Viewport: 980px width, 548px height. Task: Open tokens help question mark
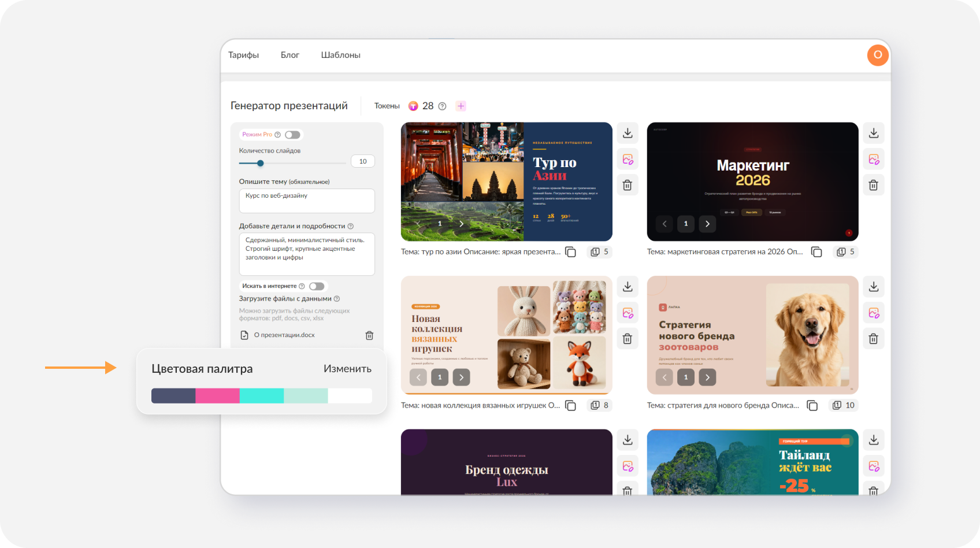point(442,106)
